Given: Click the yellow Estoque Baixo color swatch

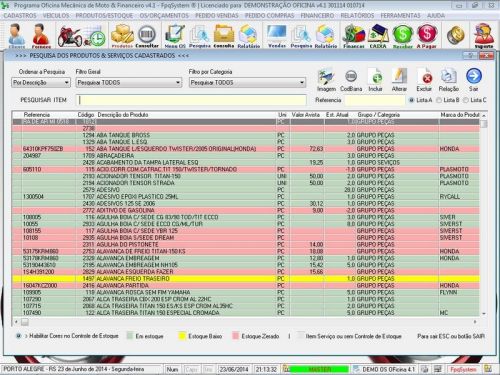Looking at the screenshot, I should pyautogui.click(x=182, y=336).
